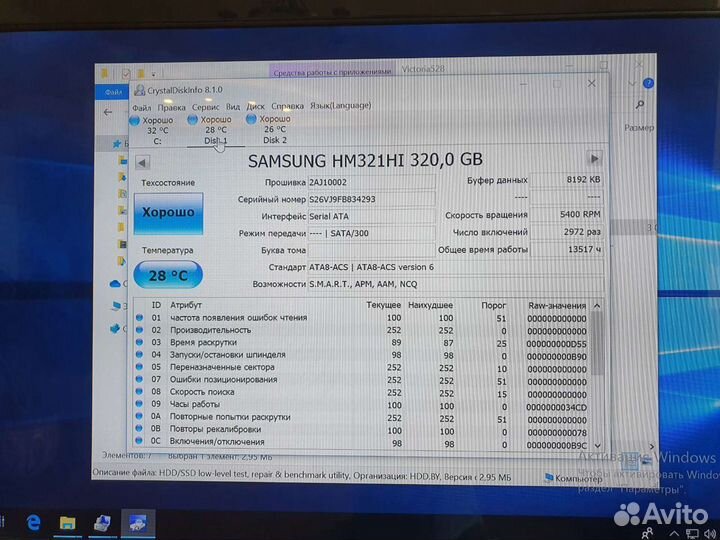Click the Стандарт field ATA8-ACS
This screenshot has height=540, width=720.
click(456, 267)
